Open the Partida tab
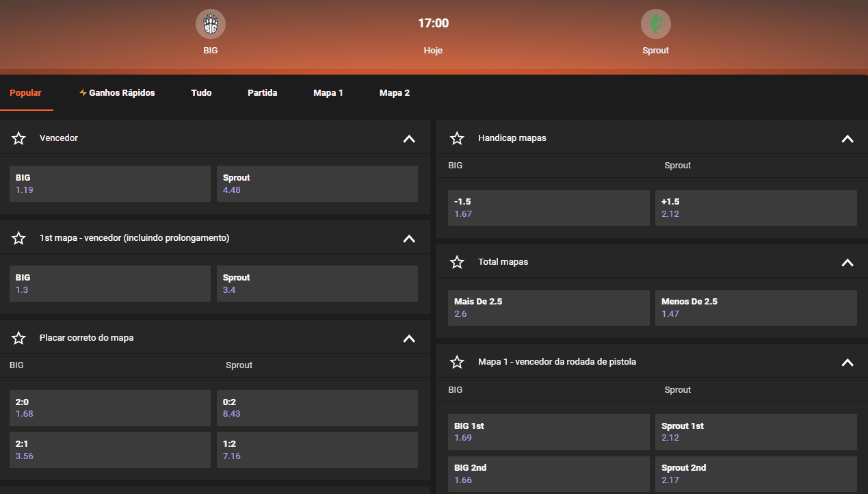868x494 pixels. [262, 93]
